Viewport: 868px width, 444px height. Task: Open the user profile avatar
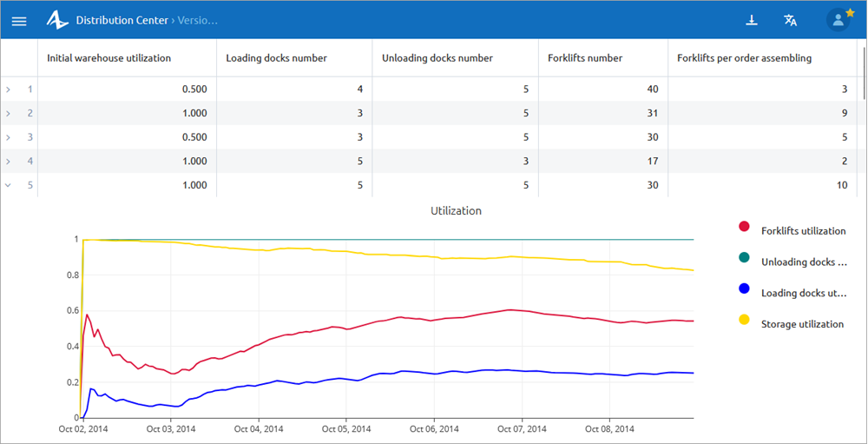point(838,21)
